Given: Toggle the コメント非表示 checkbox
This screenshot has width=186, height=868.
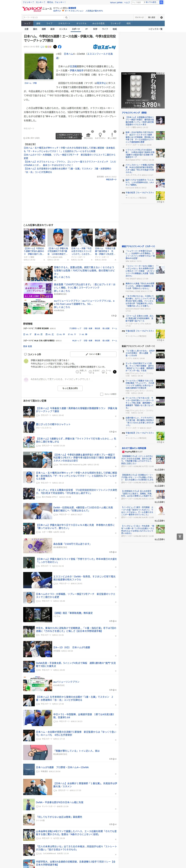Looking at the screenshot, I should coord(102,394).
